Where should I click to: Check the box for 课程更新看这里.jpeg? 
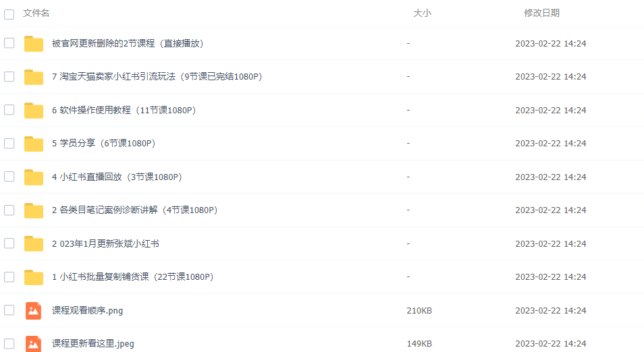pos(9,344)
